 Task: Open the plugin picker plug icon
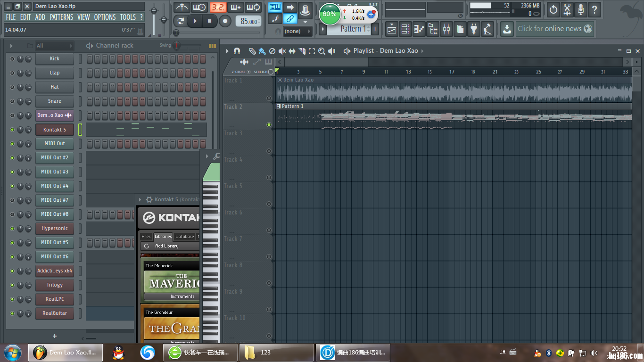click(474, 29)
